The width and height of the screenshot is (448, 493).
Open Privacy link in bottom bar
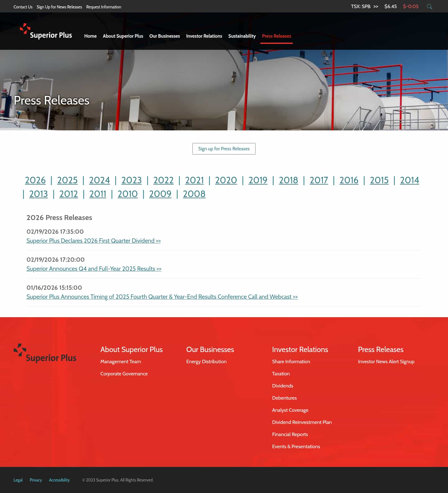point(36,480)
